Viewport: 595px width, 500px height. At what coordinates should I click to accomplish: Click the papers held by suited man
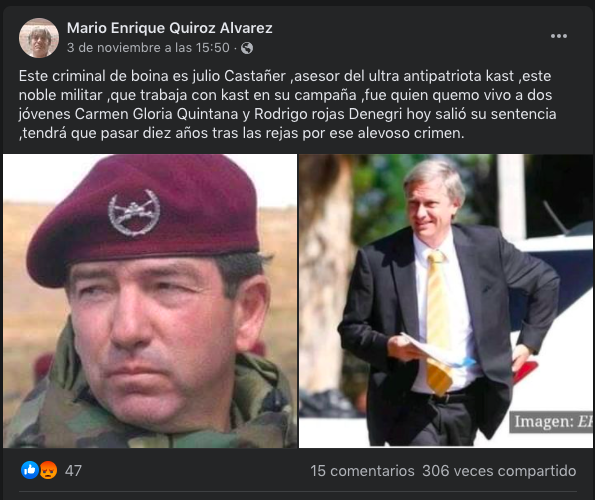point(434,351)
